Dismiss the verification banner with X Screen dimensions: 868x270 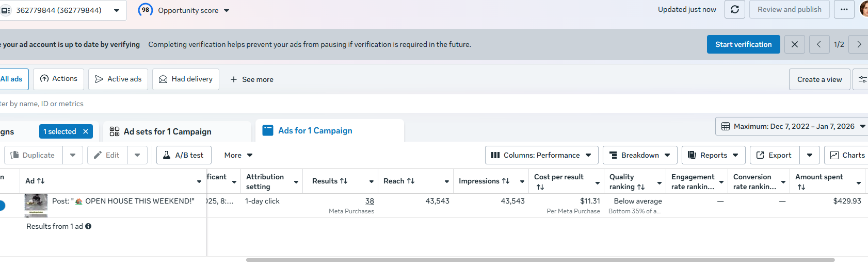pos(795,44)
